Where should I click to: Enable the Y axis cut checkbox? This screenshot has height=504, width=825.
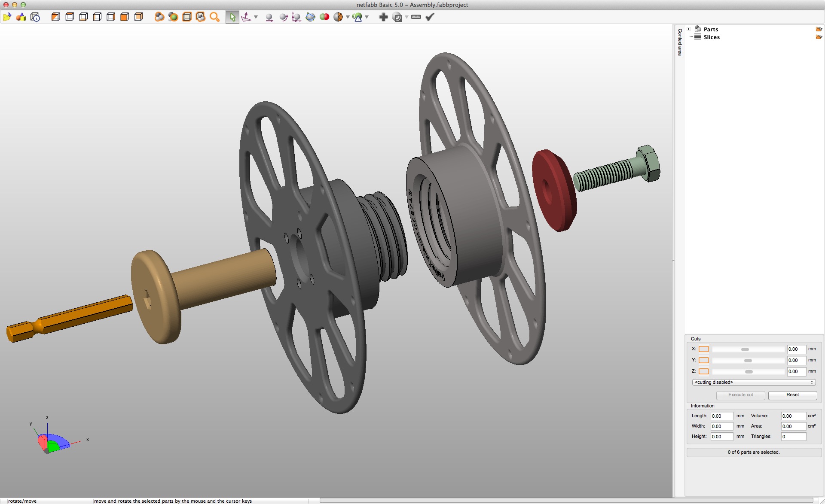704,360
